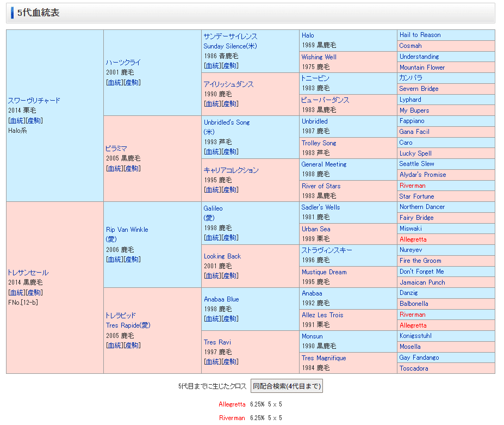This screenshot has width=504, height=425.
Task: Click the Fire the Groom link
Action: coord(420,261)
